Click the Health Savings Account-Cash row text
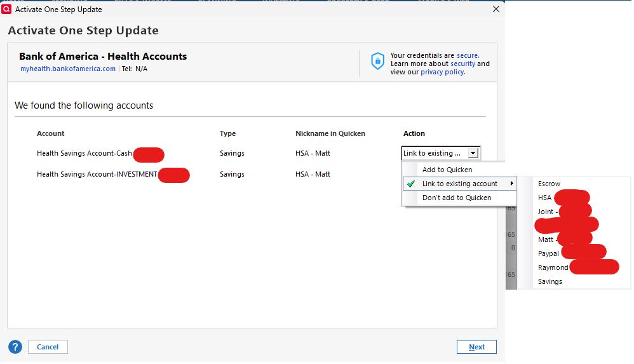Screen dimensions: 634x364 [84, 153]
